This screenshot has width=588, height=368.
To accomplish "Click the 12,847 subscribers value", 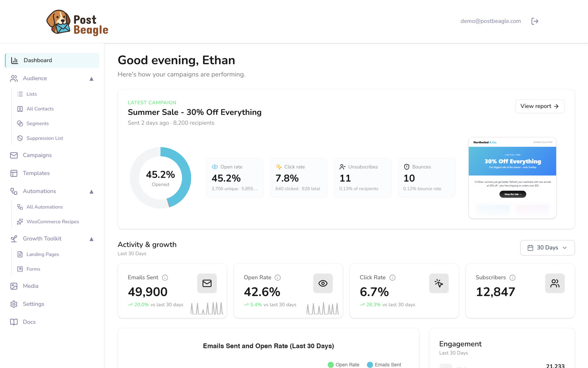I will [495, 292].
